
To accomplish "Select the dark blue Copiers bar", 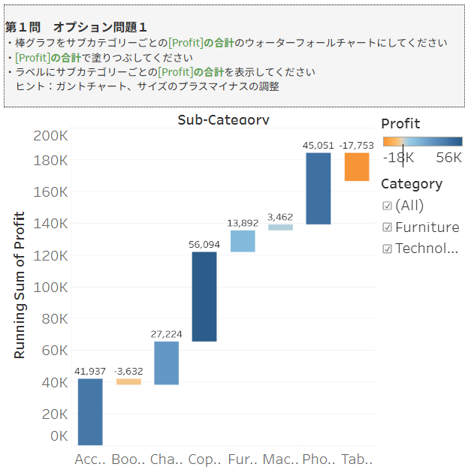I will point(204,296).
